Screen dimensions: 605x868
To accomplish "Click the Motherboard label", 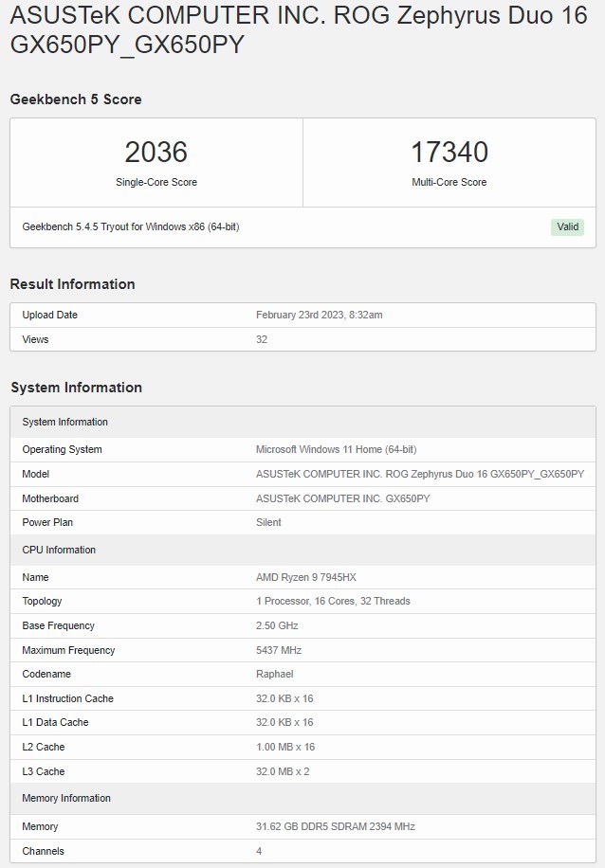I will [x=50, y=498].
